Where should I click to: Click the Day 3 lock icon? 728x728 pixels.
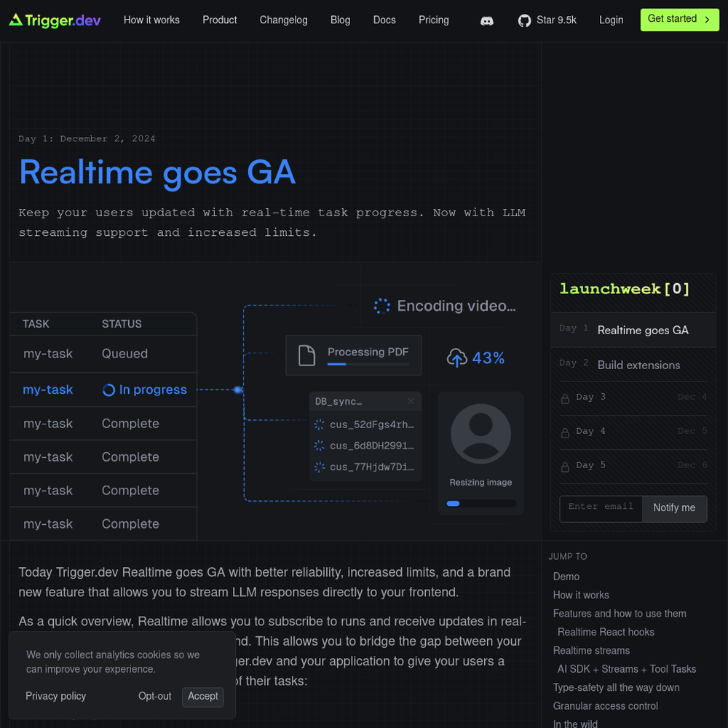pos(565,399)
